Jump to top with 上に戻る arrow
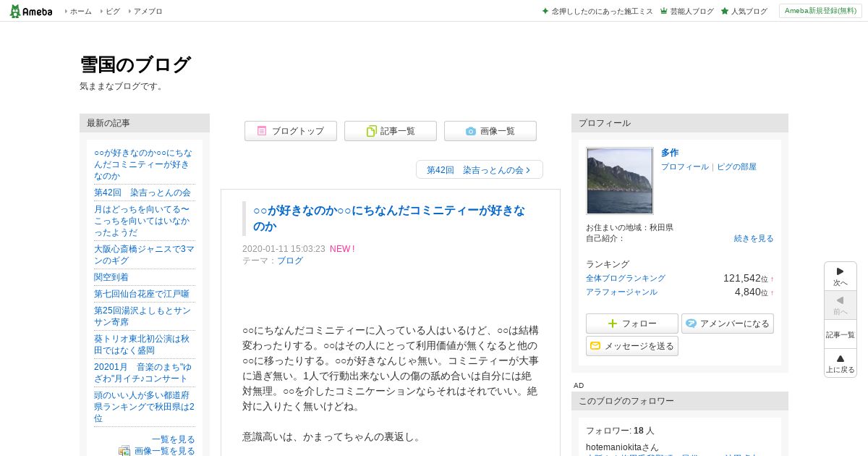Image resolution: width=868 pixels, height=456 pixels. click(x=841, y=363)
